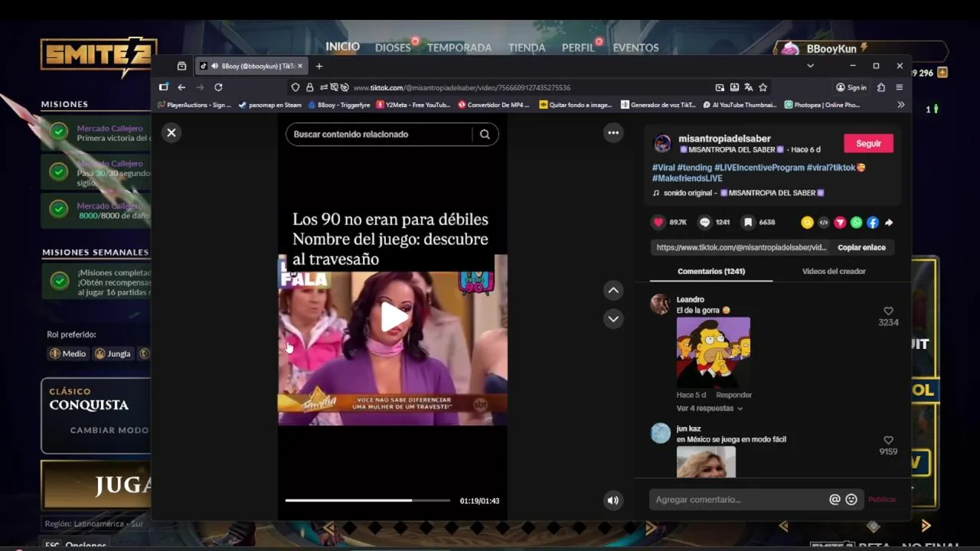Click 'Copiar enlace' to copy the link
This screenshot has width=980, height=551.
(x=861, y=248)
